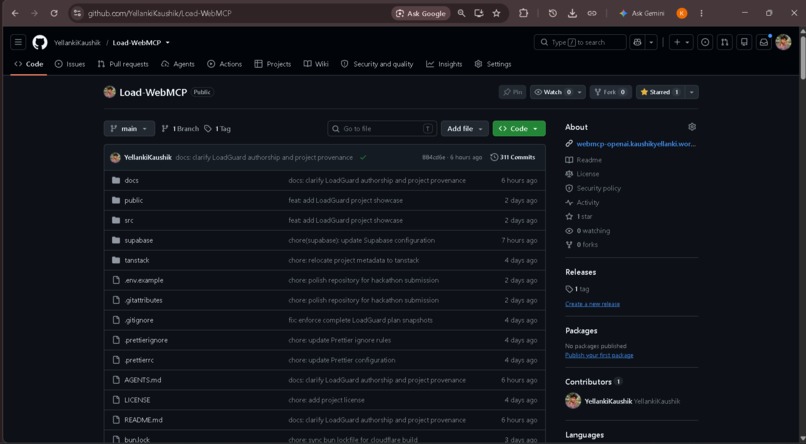Image resolution: width=806 pixels, height=444 pixels.
Task: Open the Starred lists dropdown arrow
Action: (692, 92)
